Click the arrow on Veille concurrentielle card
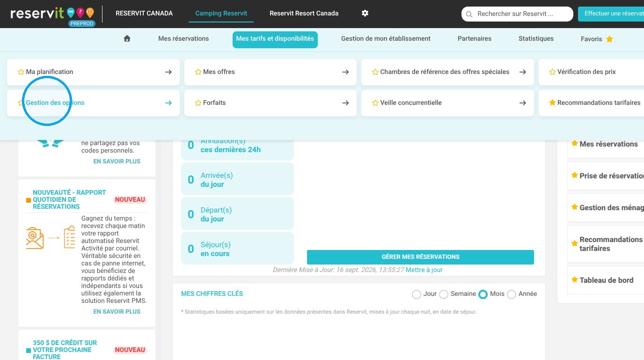 point(523,103)
